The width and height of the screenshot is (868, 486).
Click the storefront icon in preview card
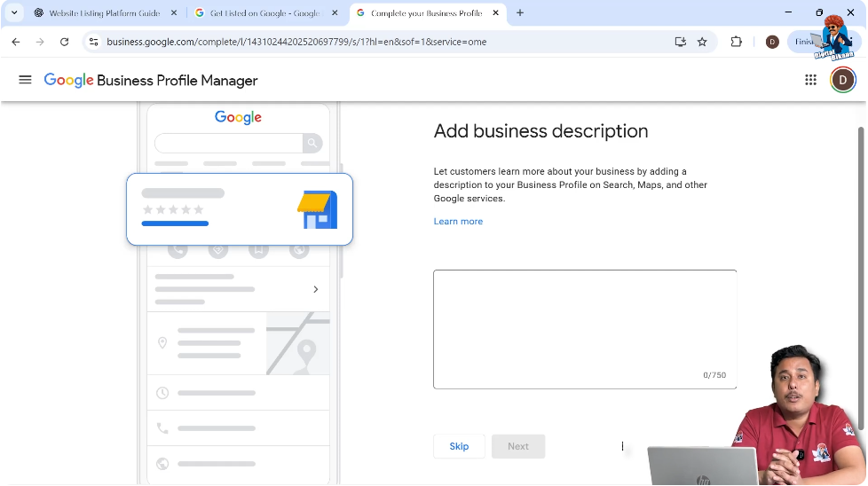coord(317,209)
